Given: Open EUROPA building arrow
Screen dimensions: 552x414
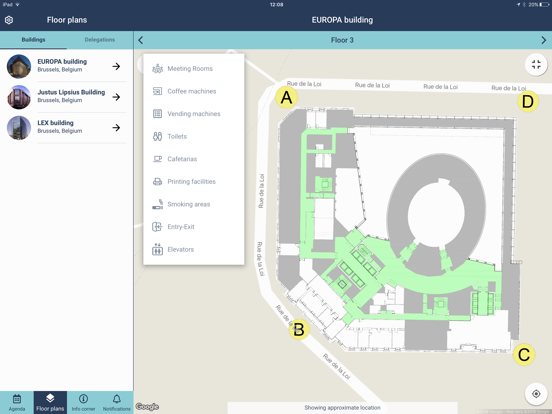Looking at the screenshot, I should [x=116, y=66].
